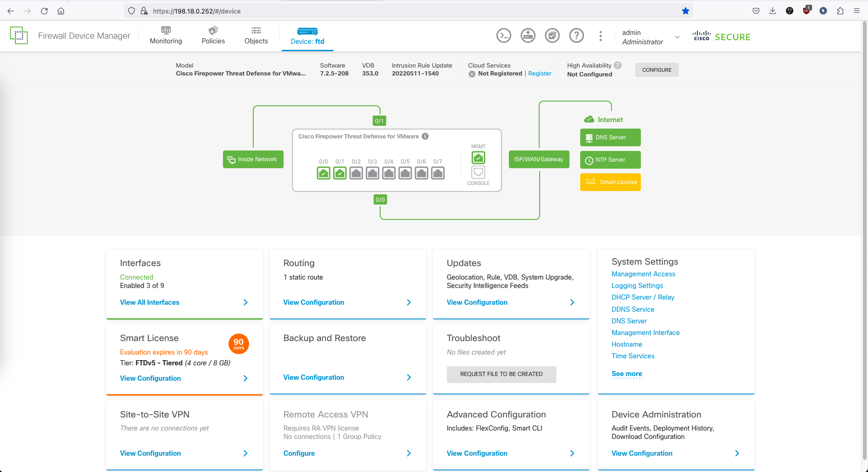Click the three-dot more options menu
Viewport: 868px width, 472px height.
click(601, 36)
